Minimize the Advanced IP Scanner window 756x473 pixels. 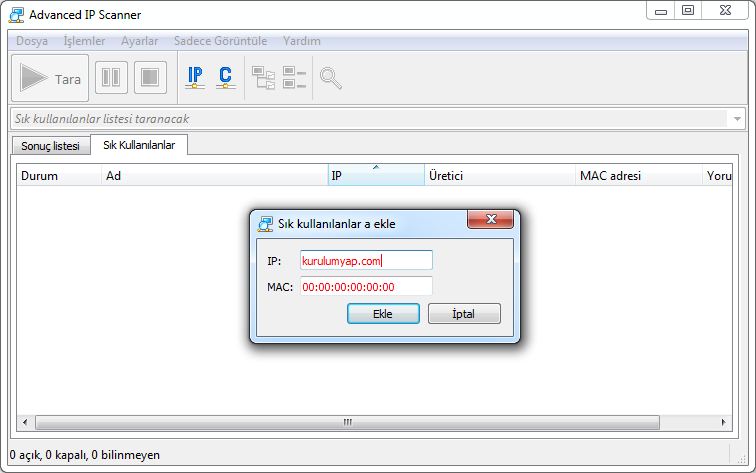(661, 11)
